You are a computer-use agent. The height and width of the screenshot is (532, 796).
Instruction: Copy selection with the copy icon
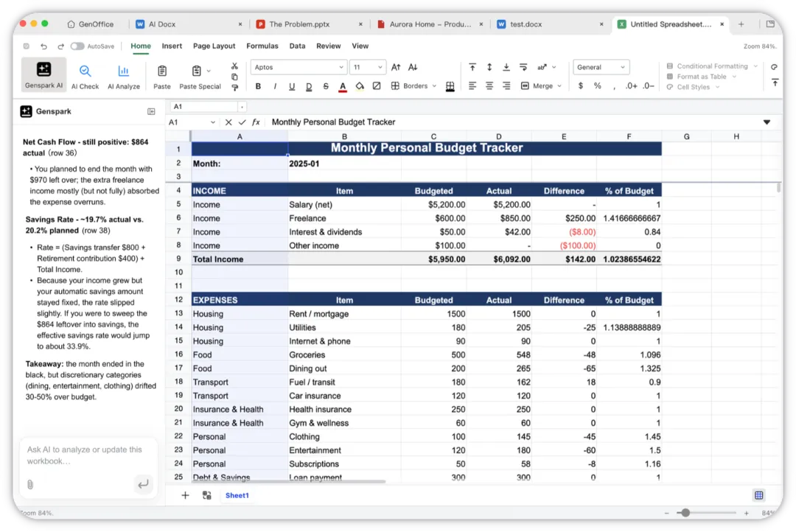234,77
